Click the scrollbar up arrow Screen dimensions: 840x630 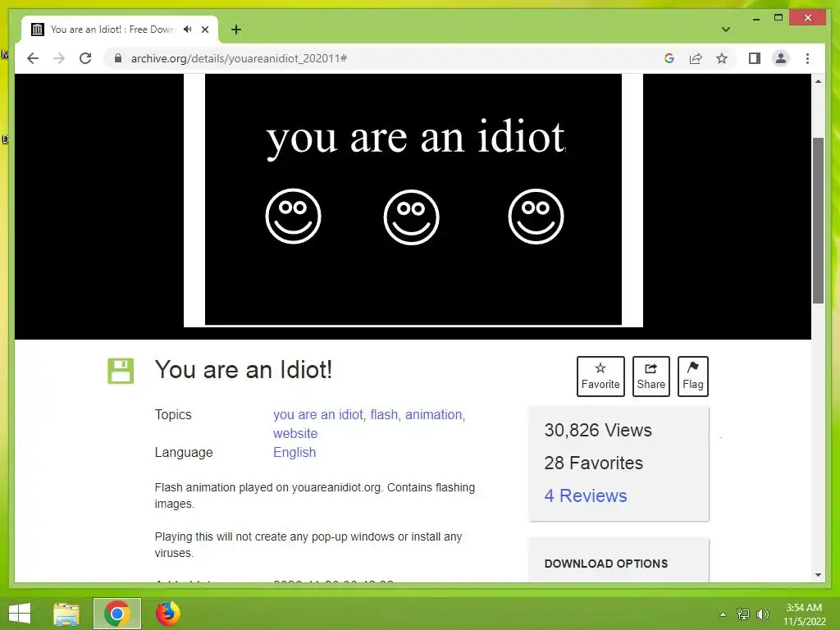[818, 81]
